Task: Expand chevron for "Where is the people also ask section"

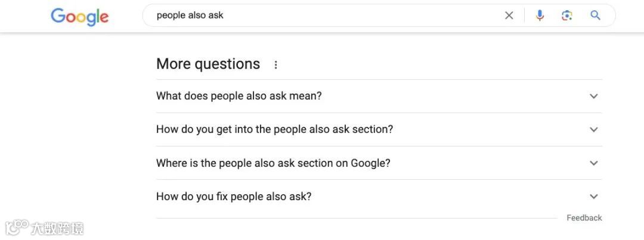Action: tap(593, 163)
